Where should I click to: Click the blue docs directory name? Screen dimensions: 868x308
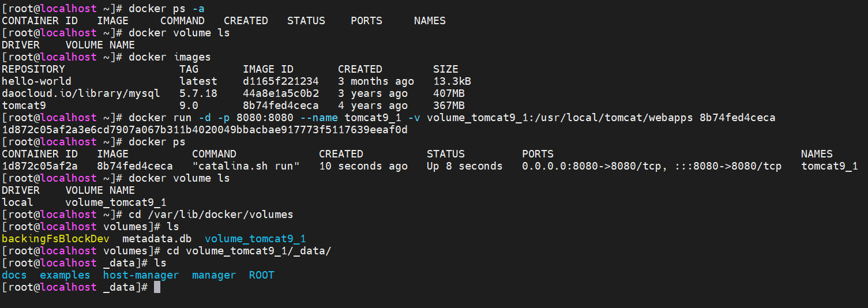14,275
